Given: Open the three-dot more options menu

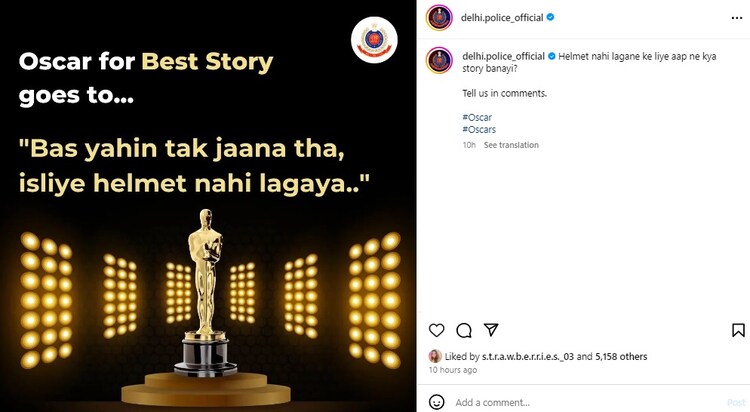Looking at the screenshot, I should pos(737,18).
